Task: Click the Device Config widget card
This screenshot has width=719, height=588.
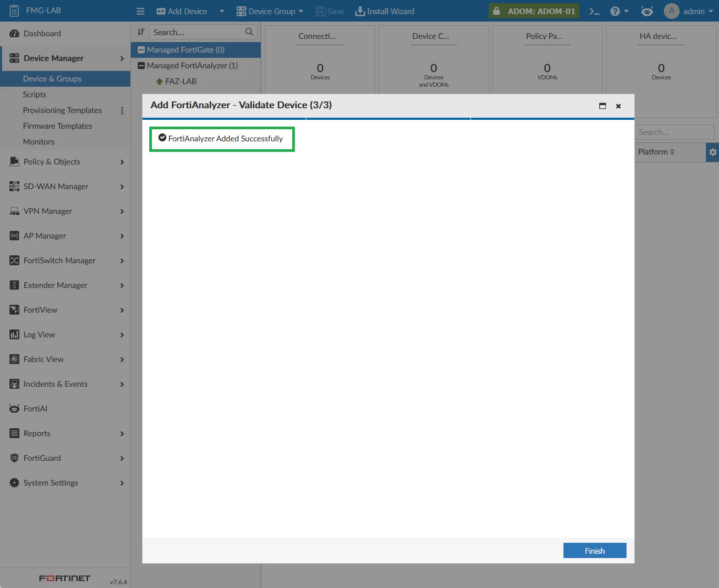Action: [434, 59]
